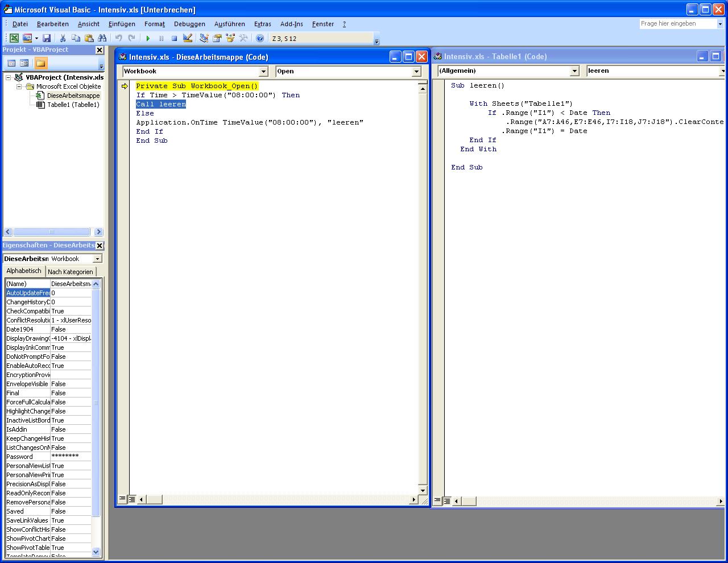Open the Insert UserForm dropdown arrow
Screen dimensions: 728x563
pos(36,38)
